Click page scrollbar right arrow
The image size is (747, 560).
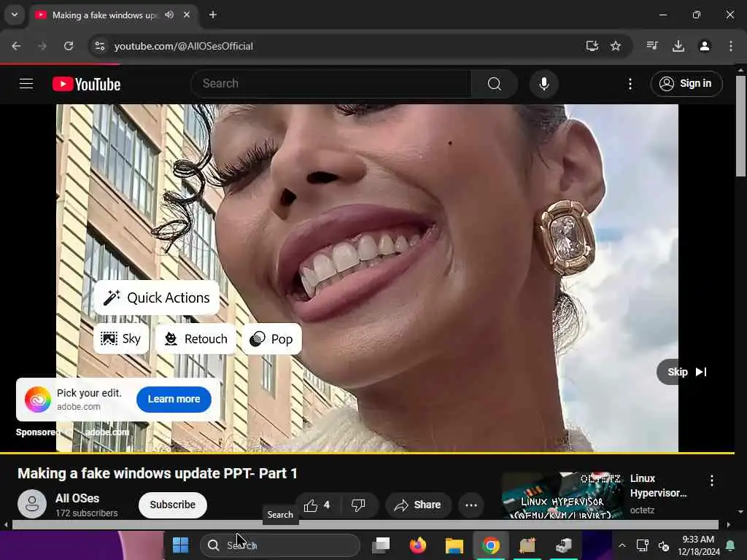pyautogui.click(x=728, y=525)
